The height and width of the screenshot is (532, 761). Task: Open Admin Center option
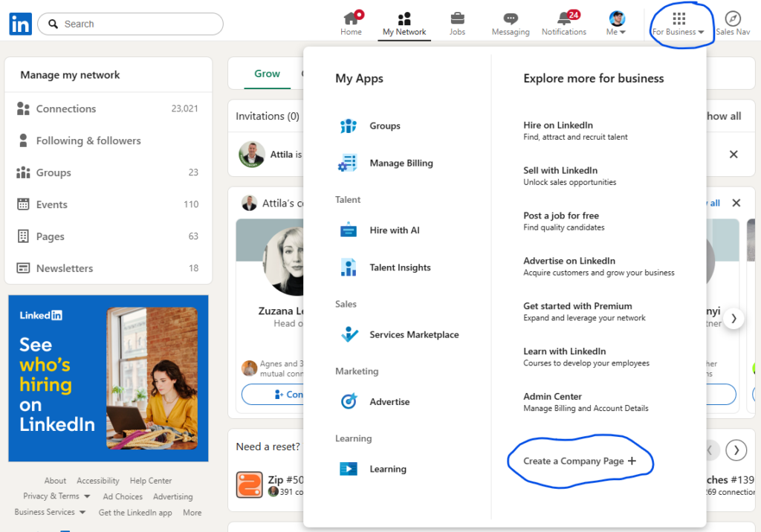click(586, 401)
